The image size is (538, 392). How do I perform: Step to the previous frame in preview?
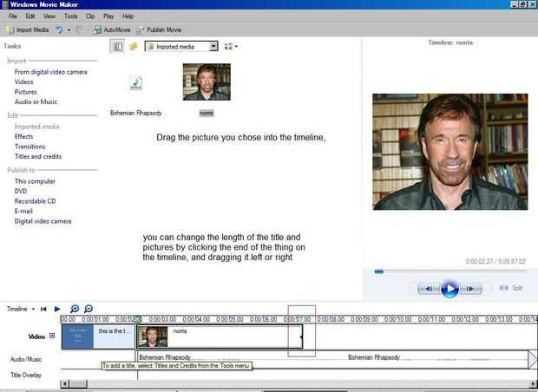[x=429, y=289]
